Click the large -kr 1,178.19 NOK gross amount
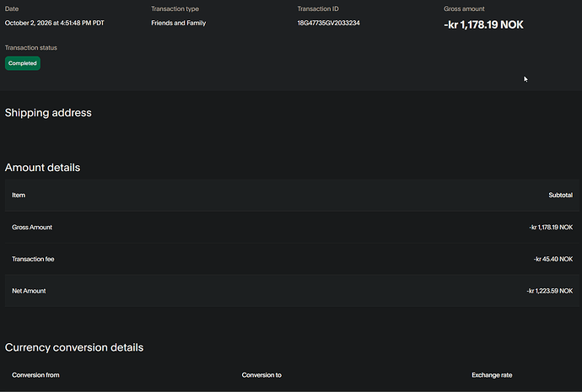Viewport: 582px width, 392px height. pyautogui.click(x=483, y=24)
